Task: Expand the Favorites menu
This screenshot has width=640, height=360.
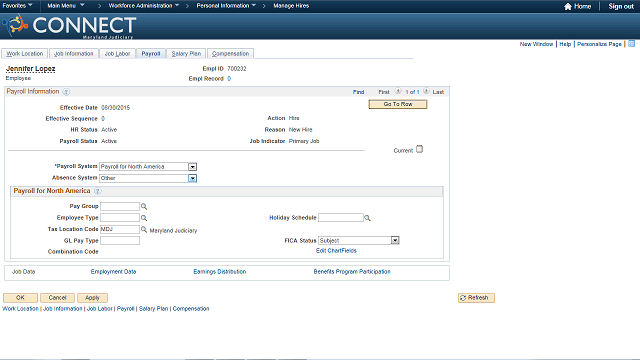Action: tap(18, 6)
